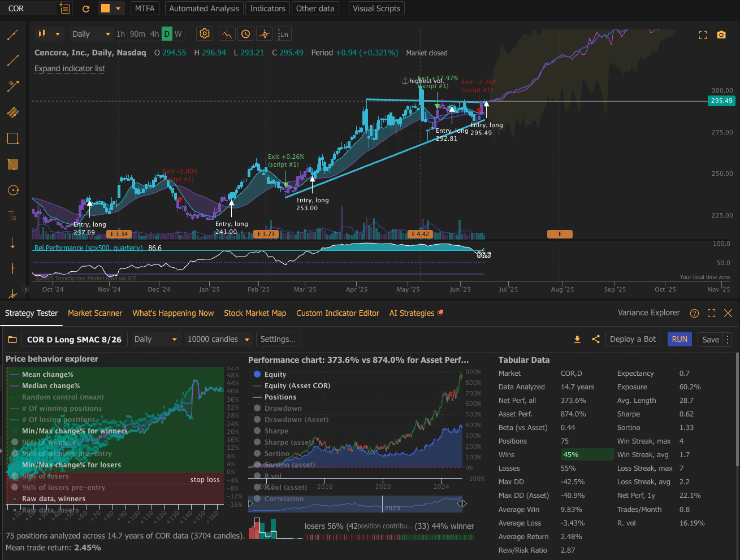Click the price path zigzag icon

coord(227,34)
